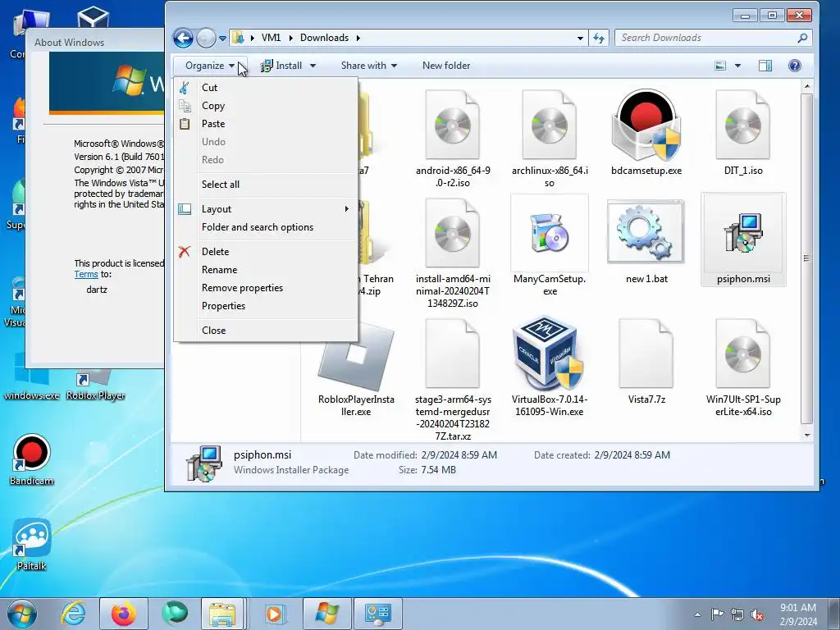
Task: Select the ManyCamSetup.exe installer icon
Action: 549,232
